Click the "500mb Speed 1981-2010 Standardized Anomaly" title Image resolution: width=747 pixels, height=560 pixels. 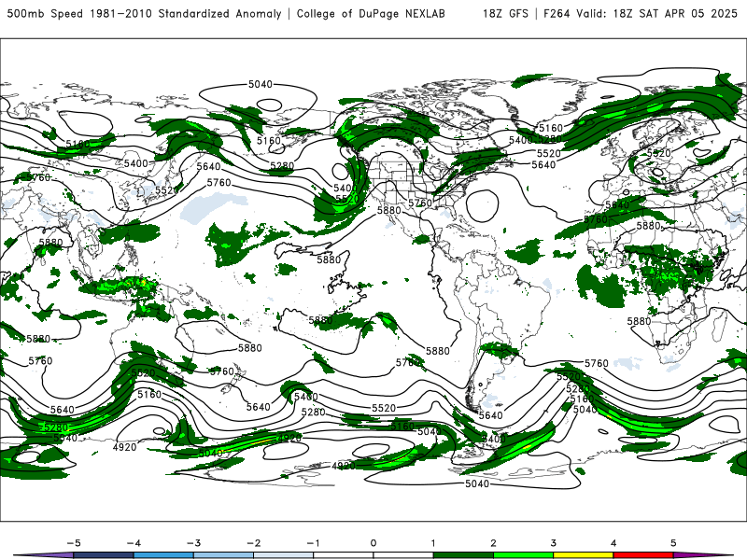[145, 13]
